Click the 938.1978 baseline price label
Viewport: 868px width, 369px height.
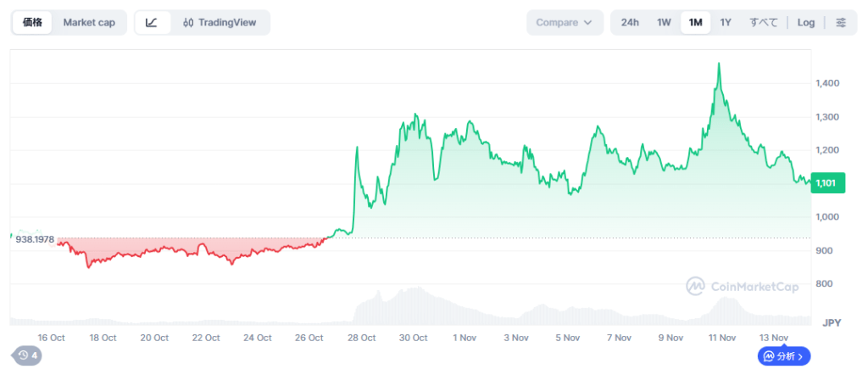tap(35, 239)
